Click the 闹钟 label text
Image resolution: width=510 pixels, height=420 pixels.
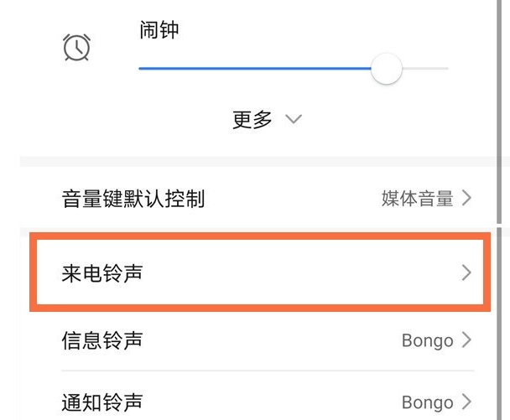tap(159, 31)
